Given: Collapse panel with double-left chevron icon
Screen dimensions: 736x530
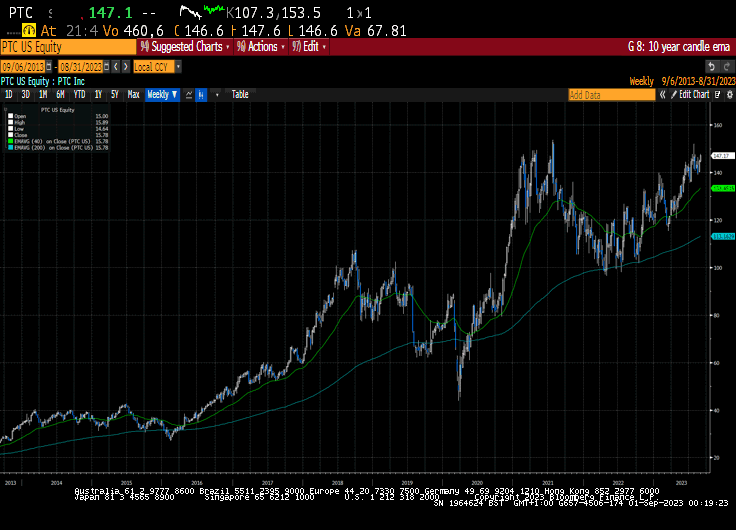Looking at the screenshot, I should [x=662, y=95].
